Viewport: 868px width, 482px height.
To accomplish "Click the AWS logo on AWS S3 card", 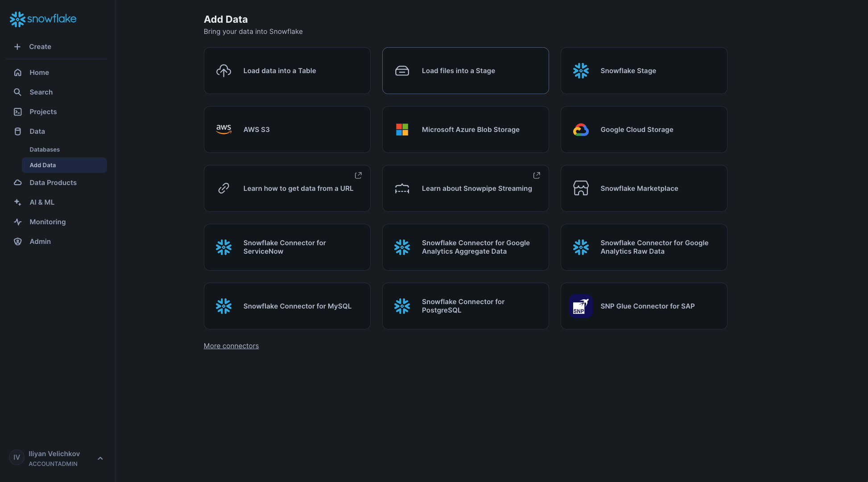I will (x=223, y=130).
